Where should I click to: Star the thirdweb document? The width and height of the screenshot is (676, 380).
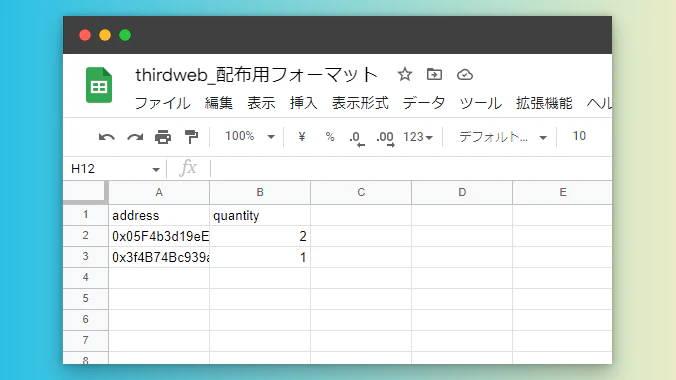404,75
